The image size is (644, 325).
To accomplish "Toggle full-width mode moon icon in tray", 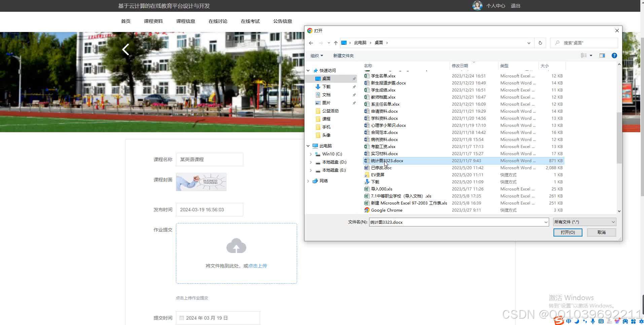I will [577, 321].
